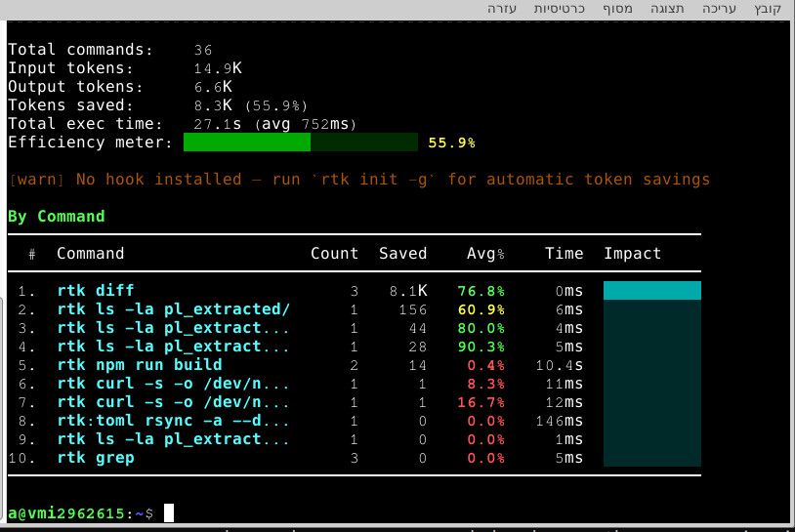The width and height of the screenshot is (795, 532).
Task: Click the 156 saved value
Action: coord(413,309)
